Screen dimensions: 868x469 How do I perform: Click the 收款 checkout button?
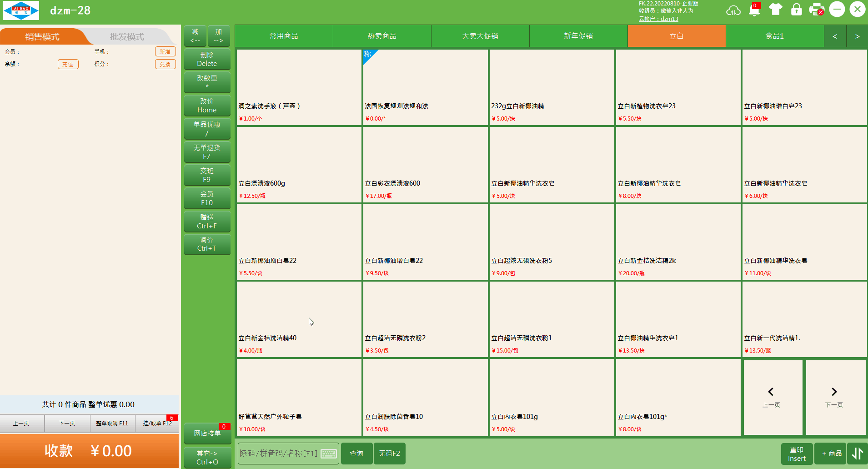pos(89,451)
